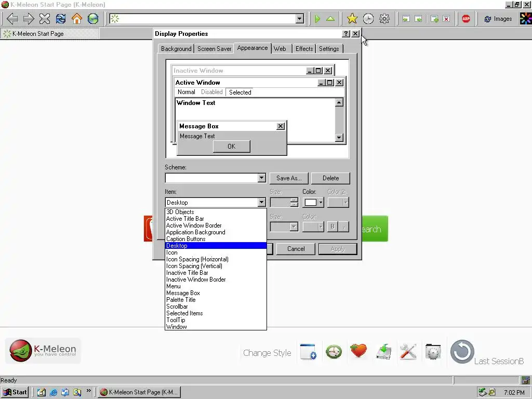This screenshot has height=399, width=532.
Task: Click the Save As... button
Action: point(289,178)
